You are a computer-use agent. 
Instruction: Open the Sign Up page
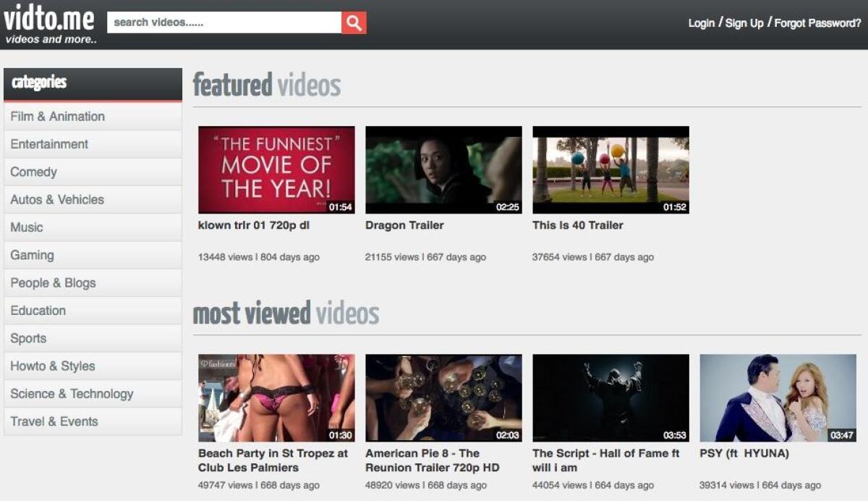pos(744,22)
